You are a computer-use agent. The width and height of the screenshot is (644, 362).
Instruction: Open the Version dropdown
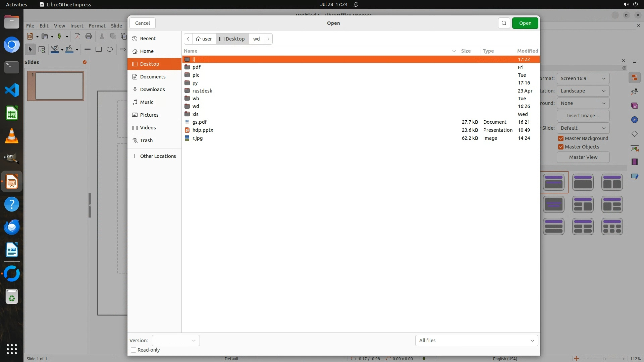pyautogui.click(x=176, y=341)
